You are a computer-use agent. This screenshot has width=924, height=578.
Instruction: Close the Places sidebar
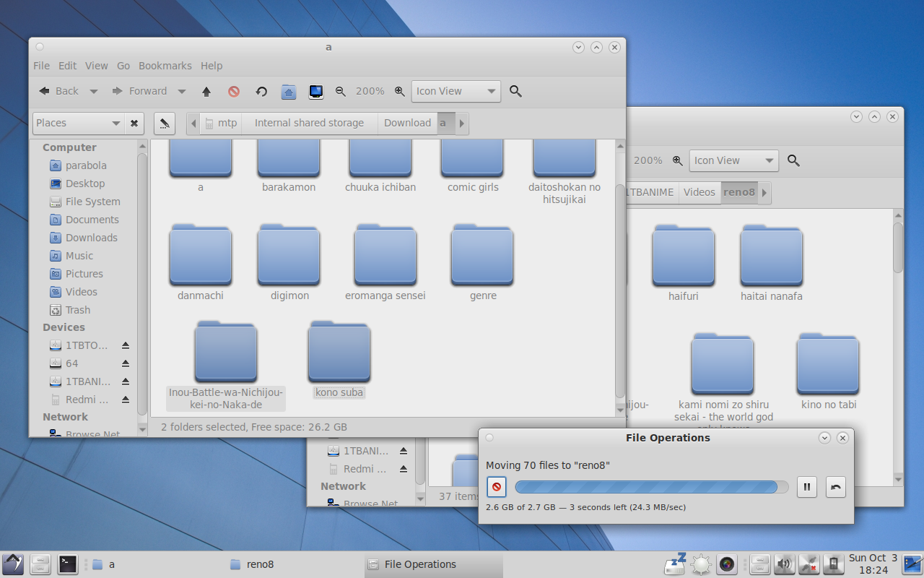(x=134, y=123)
